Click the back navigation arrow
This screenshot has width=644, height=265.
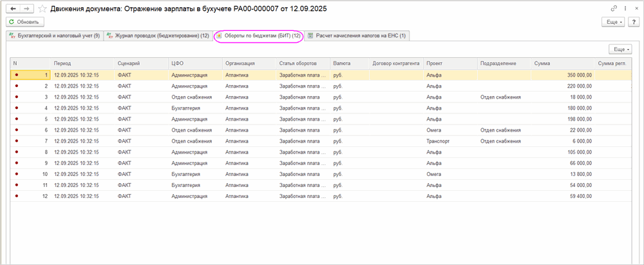pyautogui.click(x=12, y=8)
